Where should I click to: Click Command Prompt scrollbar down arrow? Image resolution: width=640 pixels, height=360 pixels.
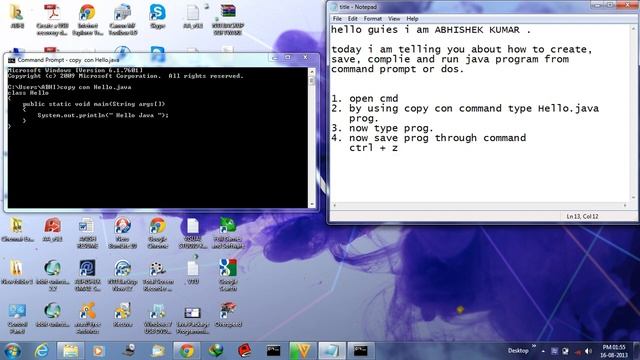click(x=312, y=204)
